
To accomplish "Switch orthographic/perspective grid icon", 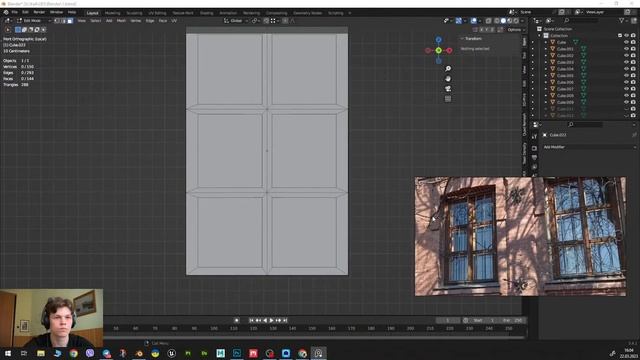I will pyautogui.click(x=448, y=99).
